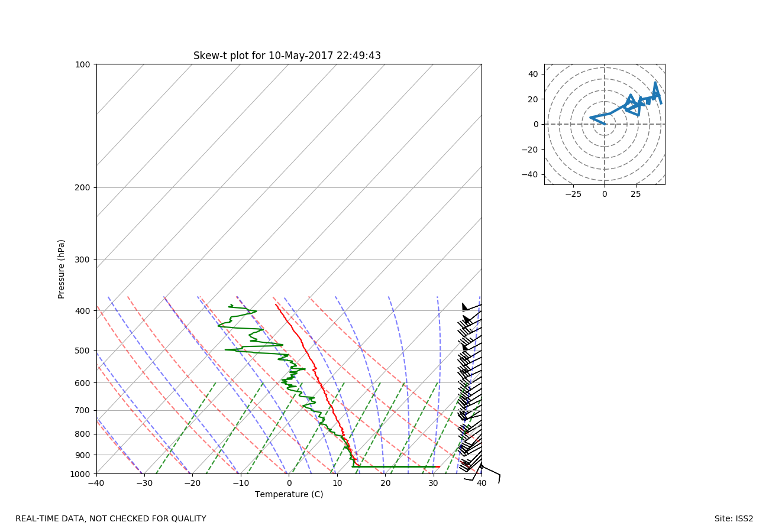
Task: Click the 1000 pressure tick label
Action: pyautogui.click(x=80, y=474)
